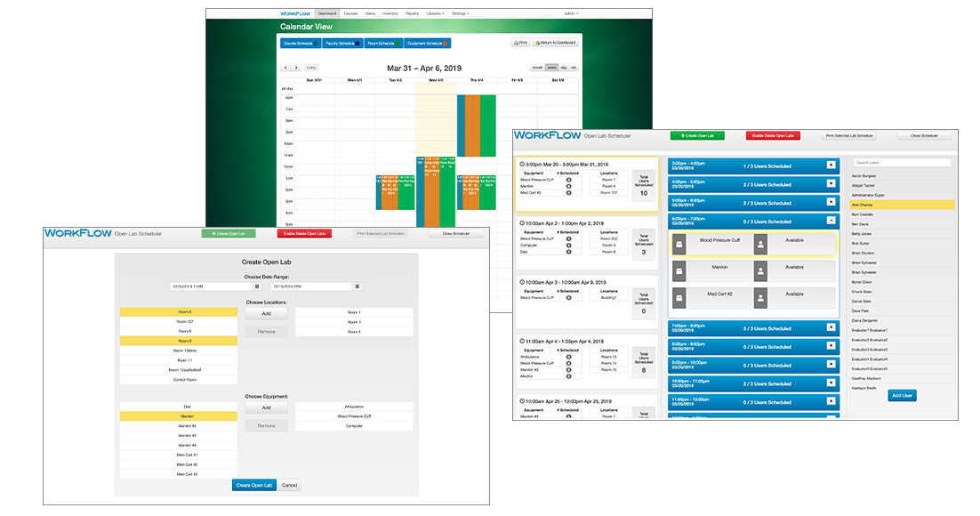Expand the 9:00pm - 10:00pm time slot
This screenshot has height=516, width=980.
pyautogui.click(x=831, y=364)
